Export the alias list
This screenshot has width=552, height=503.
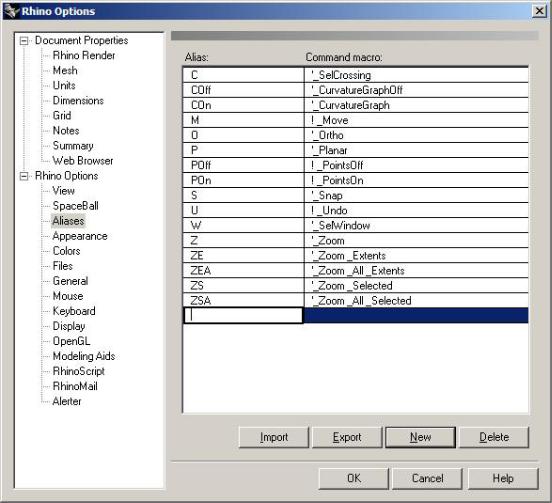click(347, 437)
